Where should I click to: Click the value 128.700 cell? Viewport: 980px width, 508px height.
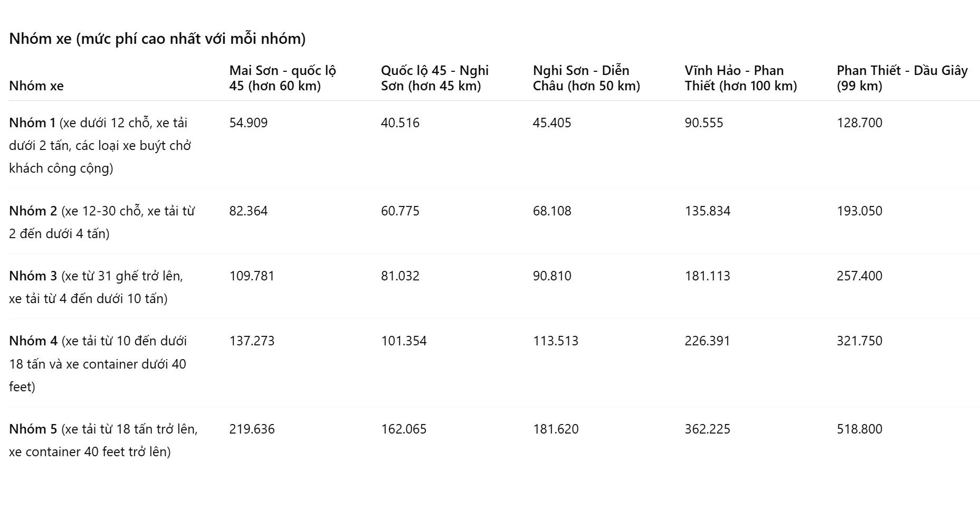coord(860,123)
